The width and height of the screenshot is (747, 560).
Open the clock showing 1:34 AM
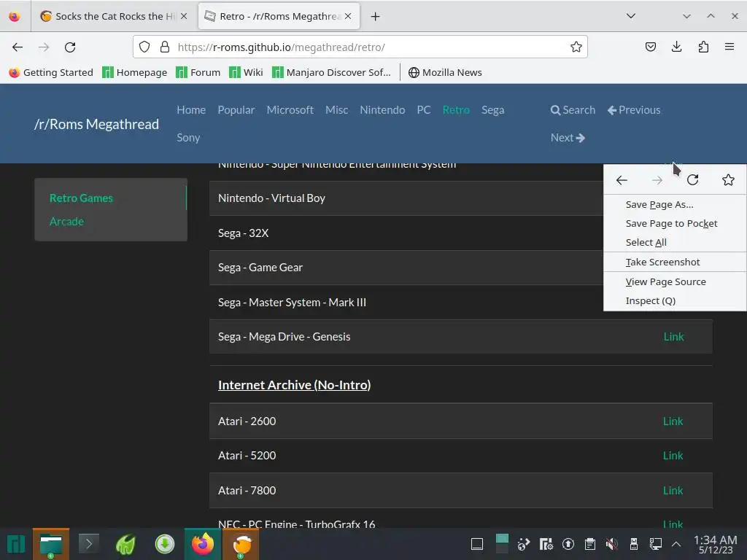coord(715,544)
